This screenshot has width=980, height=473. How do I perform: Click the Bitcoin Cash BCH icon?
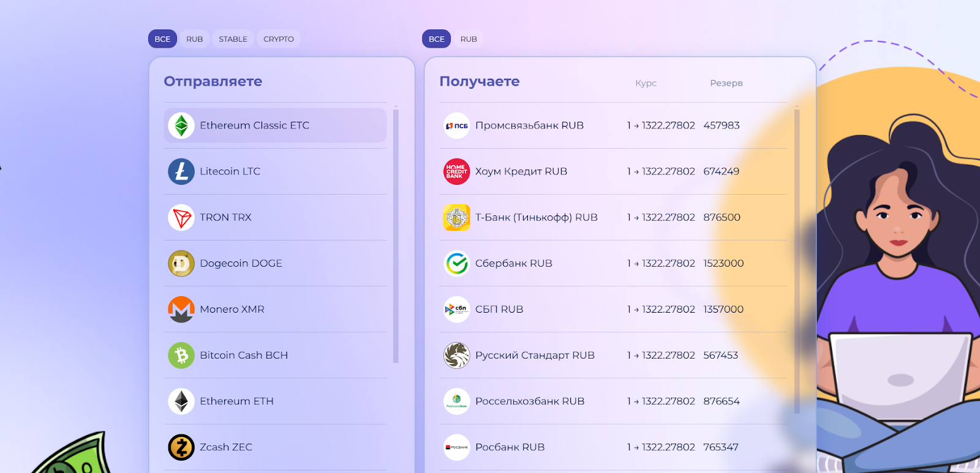[x=181, y=355]
